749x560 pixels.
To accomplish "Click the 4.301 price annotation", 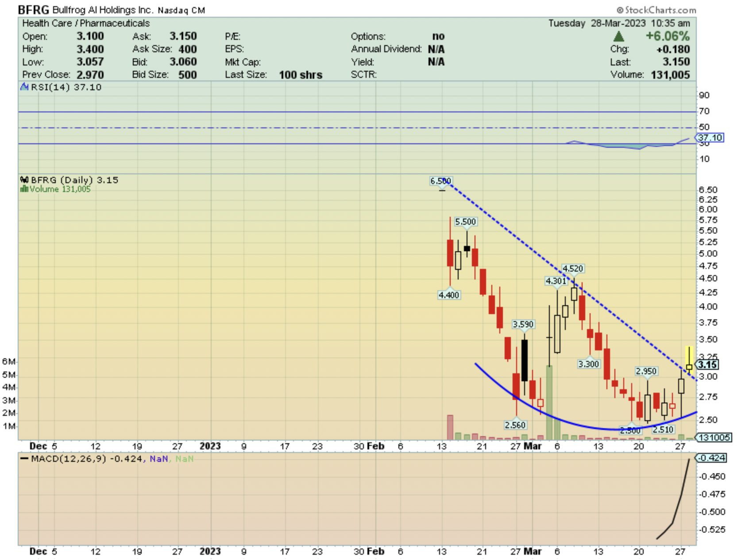I will [x=556, y=281].
